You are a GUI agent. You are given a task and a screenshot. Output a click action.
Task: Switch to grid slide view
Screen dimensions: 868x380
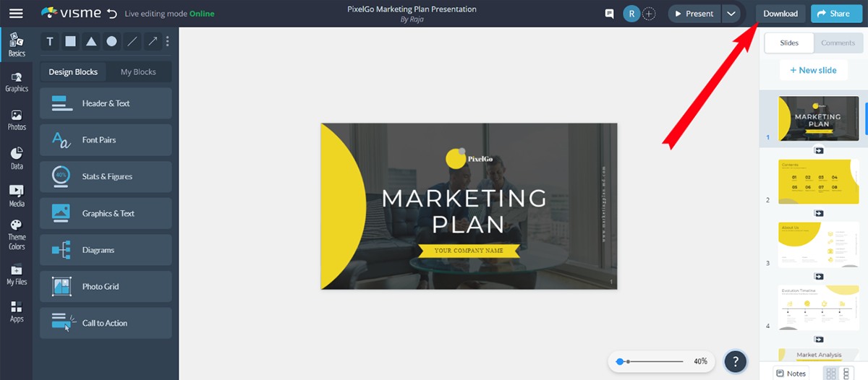[831, 373]
